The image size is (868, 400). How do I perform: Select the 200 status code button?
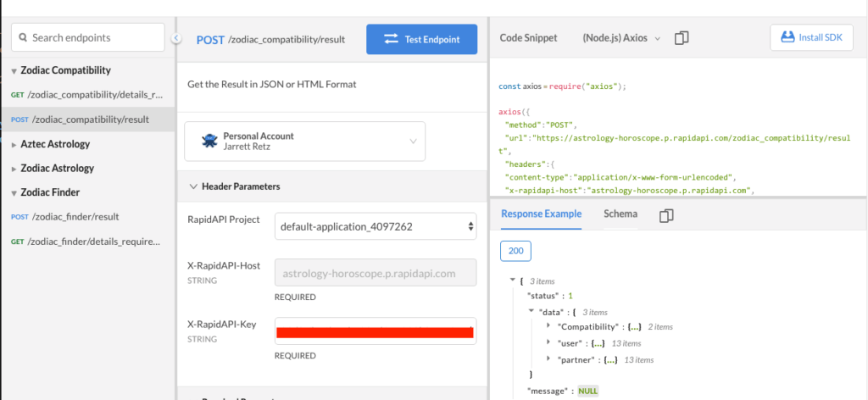coord(515,252)
